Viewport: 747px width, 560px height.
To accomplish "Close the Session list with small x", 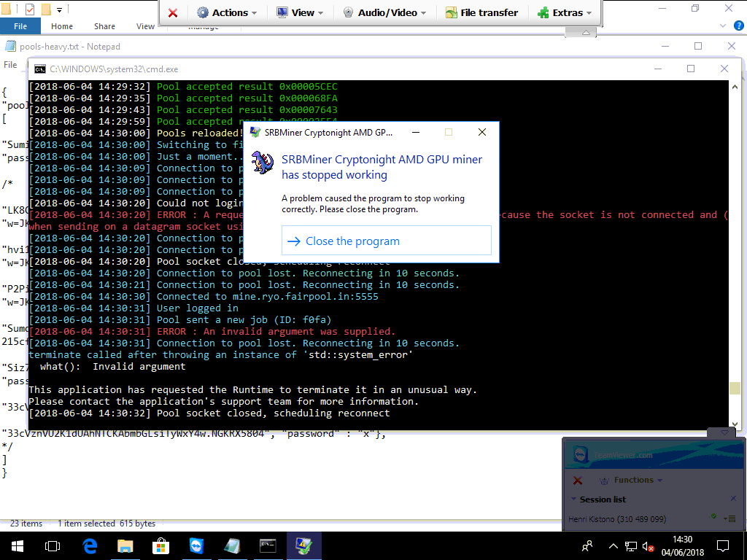I will coord(733,499).
